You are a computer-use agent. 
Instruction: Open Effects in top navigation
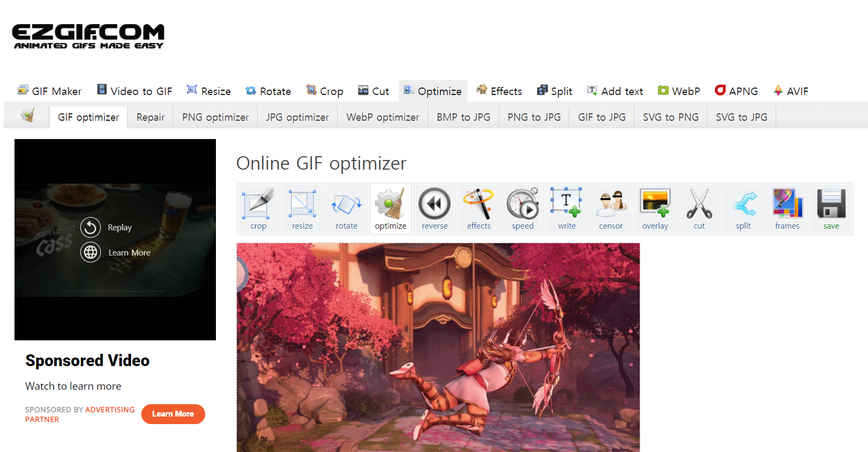(499, 91)
